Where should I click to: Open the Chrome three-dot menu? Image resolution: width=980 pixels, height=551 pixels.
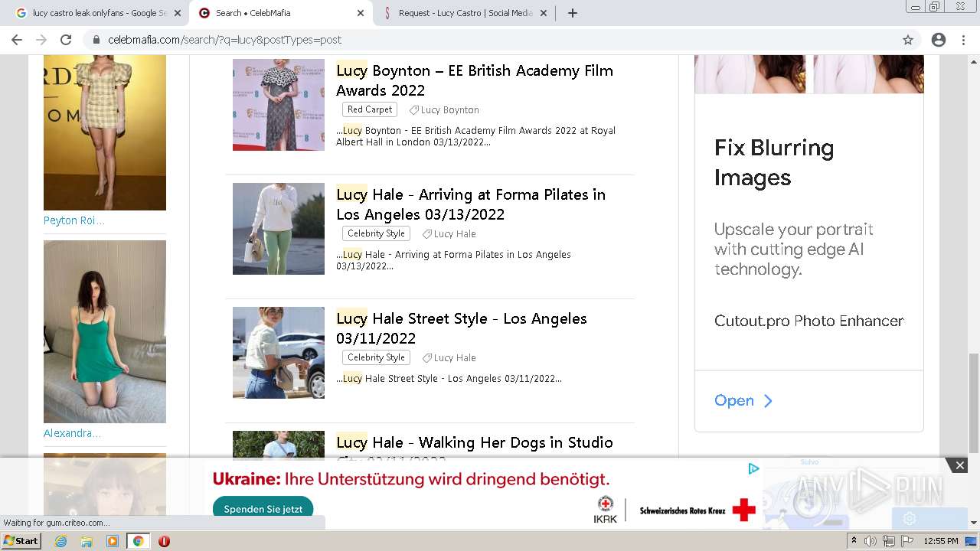coord(964,40)
